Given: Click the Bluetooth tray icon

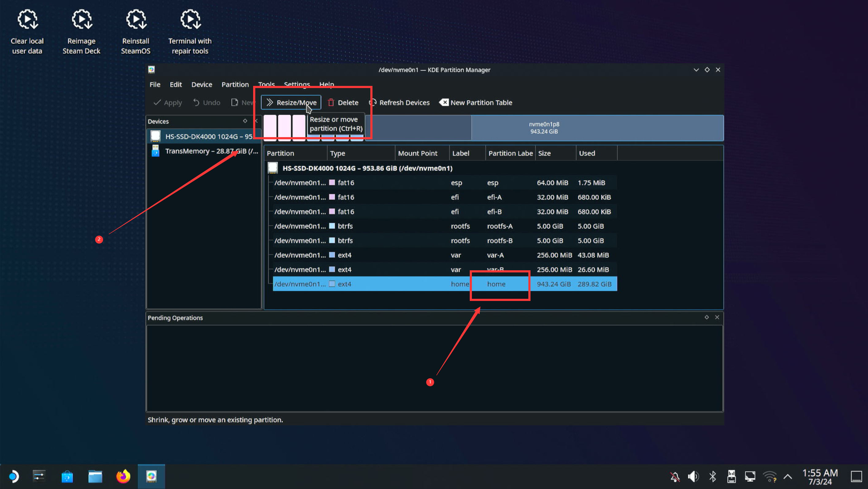Looking at the screenshot, I should [x=712, y=476].
